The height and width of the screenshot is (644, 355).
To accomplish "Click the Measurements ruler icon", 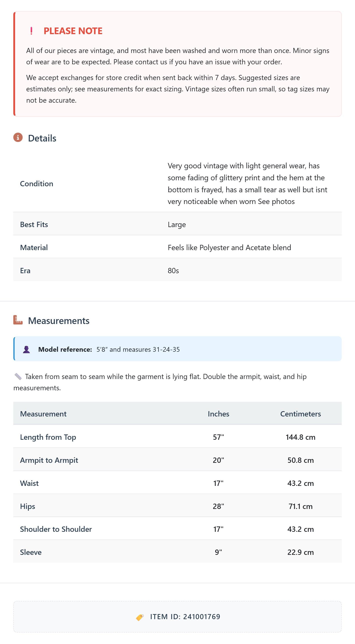I will 18,320.
